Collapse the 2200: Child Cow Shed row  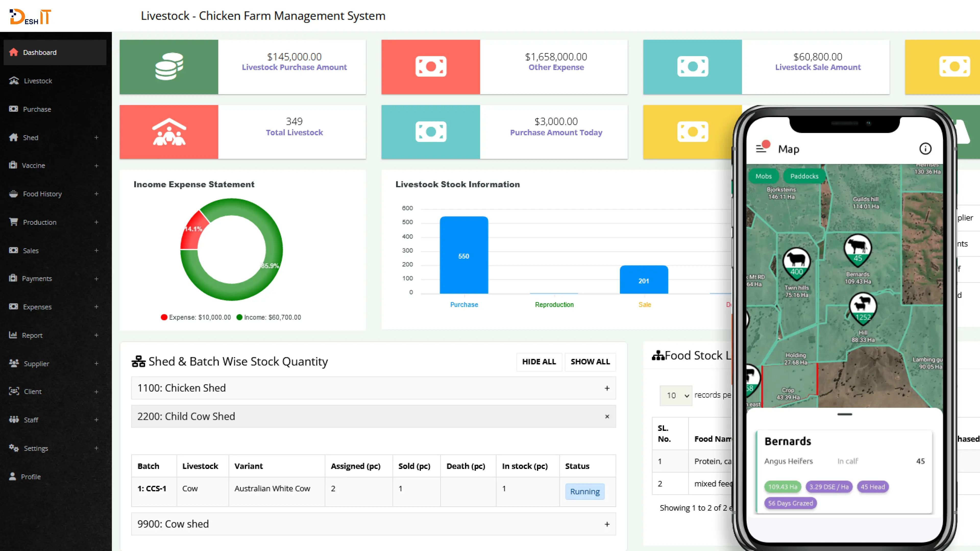[607, 416]
